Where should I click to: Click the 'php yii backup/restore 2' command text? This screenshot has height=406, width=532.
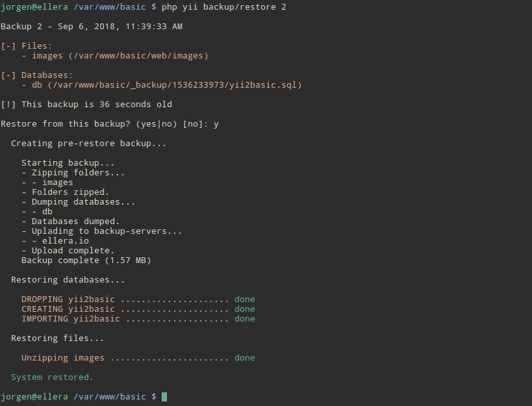click(224, 6)
